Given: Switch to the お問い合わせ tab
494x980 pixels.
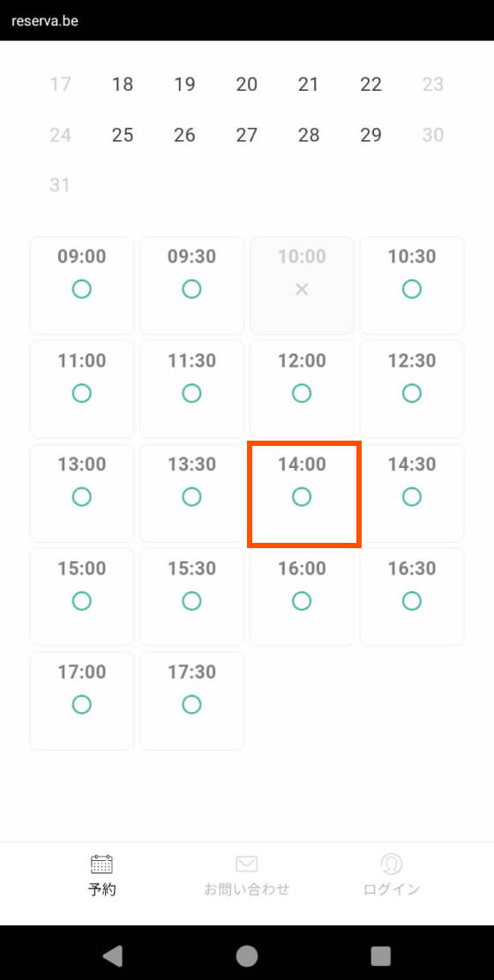Looking at the screenshot, I should [x=246, y=888].
